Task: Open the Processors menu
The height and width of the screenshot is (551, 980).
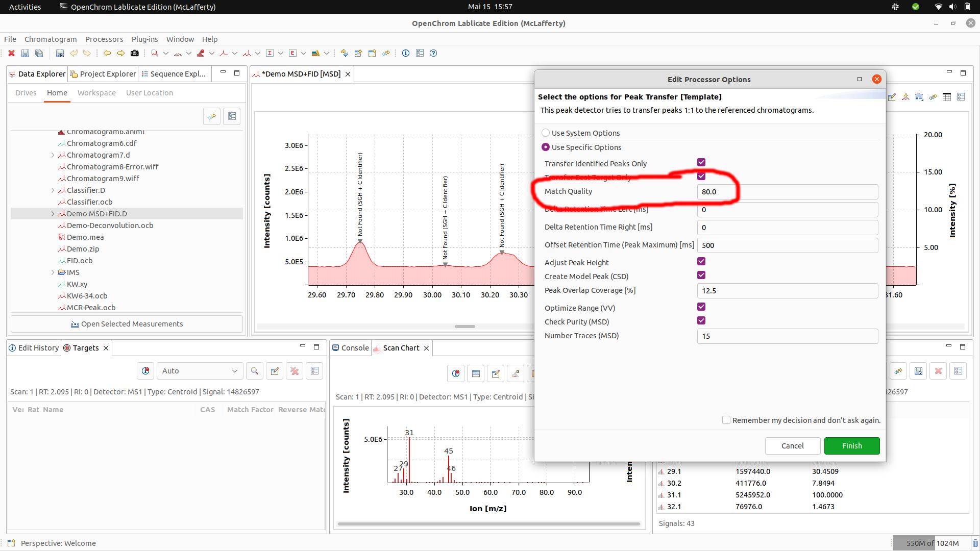Action: click(x=104, y=39)
